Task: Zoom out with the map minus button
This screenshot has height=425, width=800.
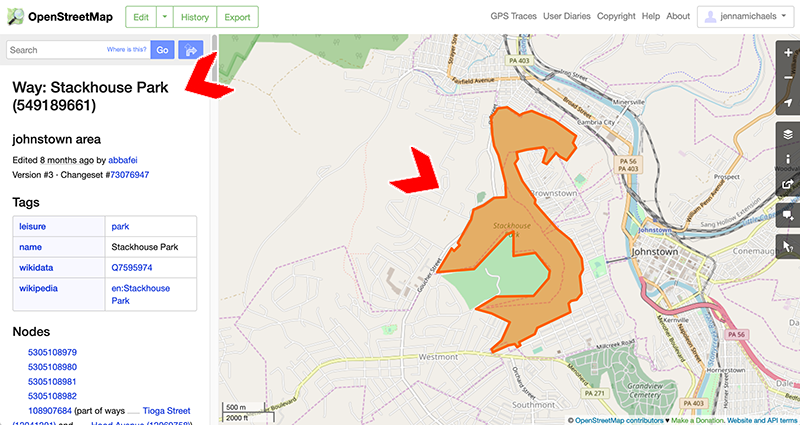Action: click(x=789, y=77)
